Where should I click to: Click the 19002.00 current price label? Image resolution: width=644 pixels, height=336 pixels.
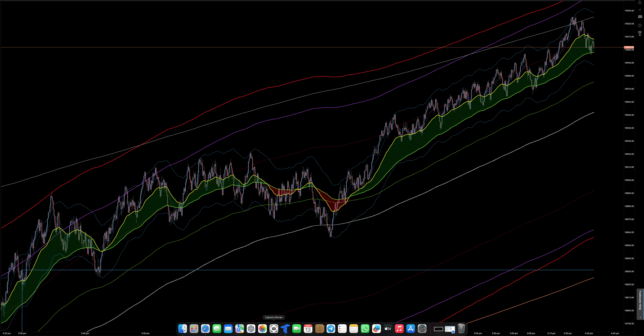[629, 47]
